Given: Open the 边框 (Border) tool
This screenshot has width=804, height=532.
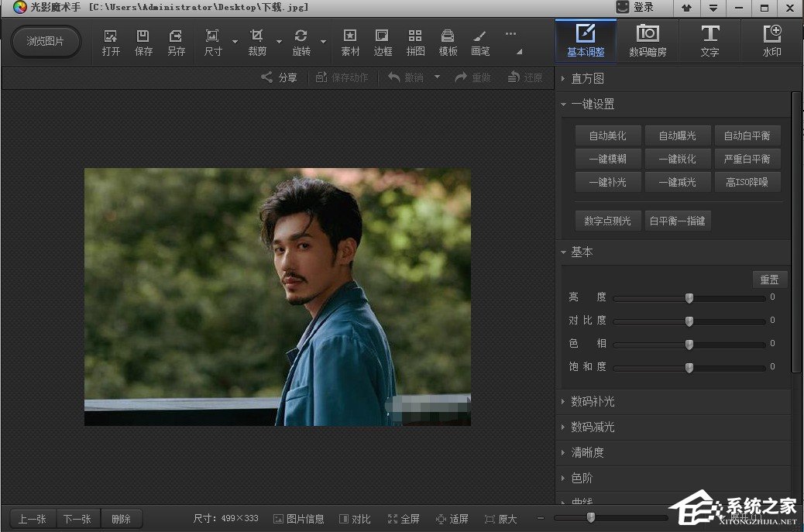Looking at the screenshot, I should pyautogui.click(x=383, y=42).
